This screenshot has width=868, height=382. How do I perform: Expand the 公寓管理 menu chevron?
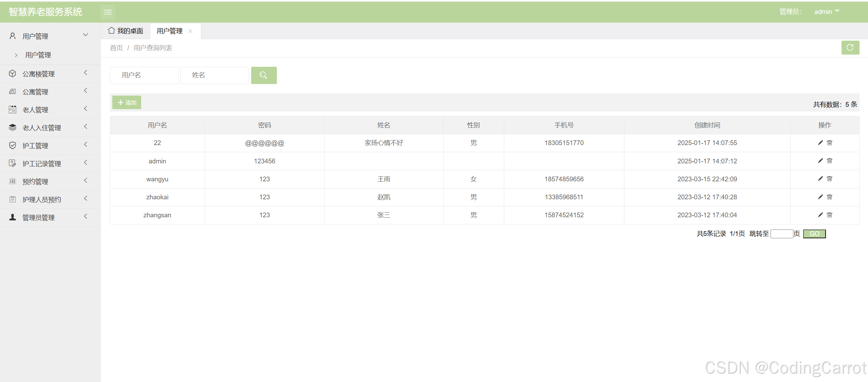[x=86, y=91]
